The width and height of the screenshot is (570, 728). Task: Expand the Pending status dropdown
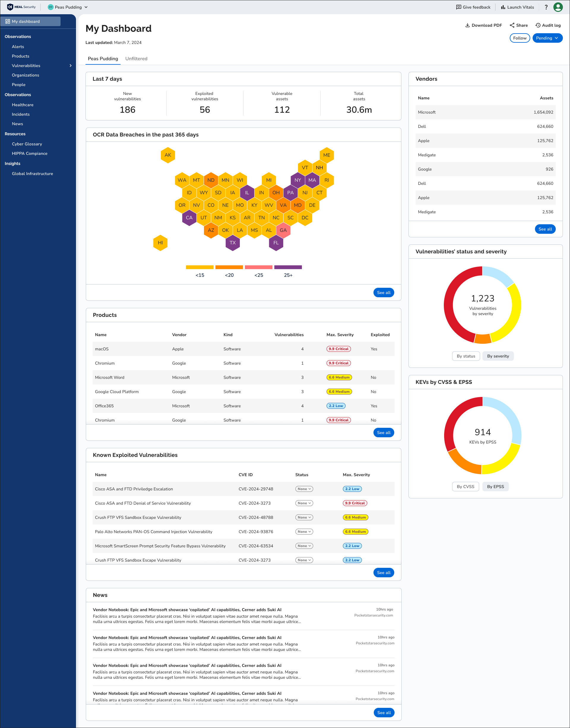pyautogui.click(x=547, y=38)
